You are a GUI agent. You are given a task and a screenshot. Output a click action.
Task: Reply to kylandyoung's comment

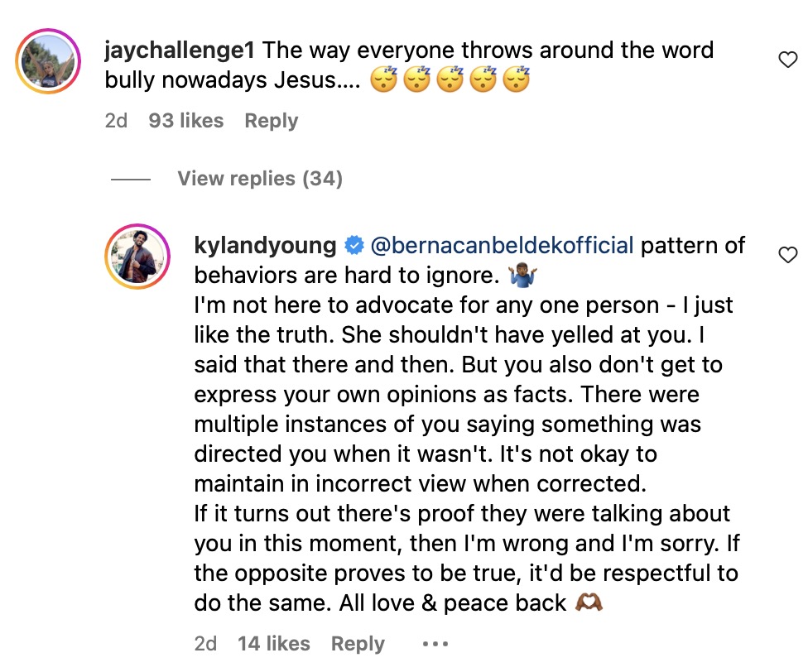[x=358, y=644]
